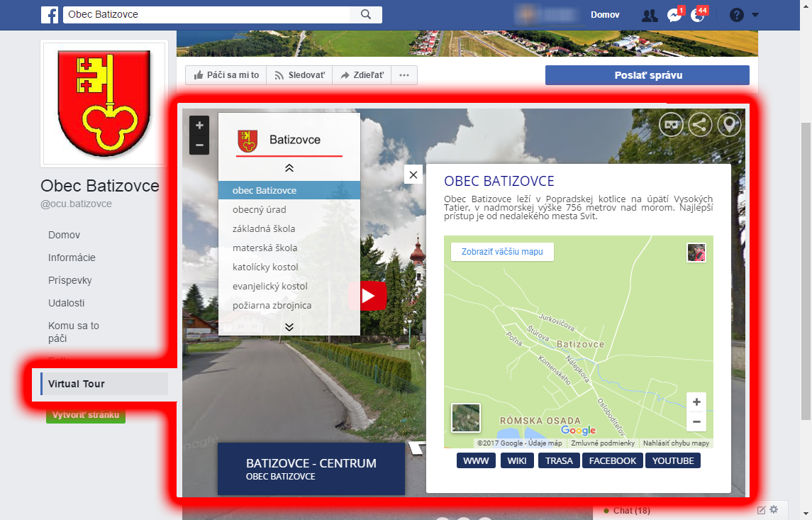Expand the location list downward
Viewport: 812px width, 520px height.
(x=289, y=327)
